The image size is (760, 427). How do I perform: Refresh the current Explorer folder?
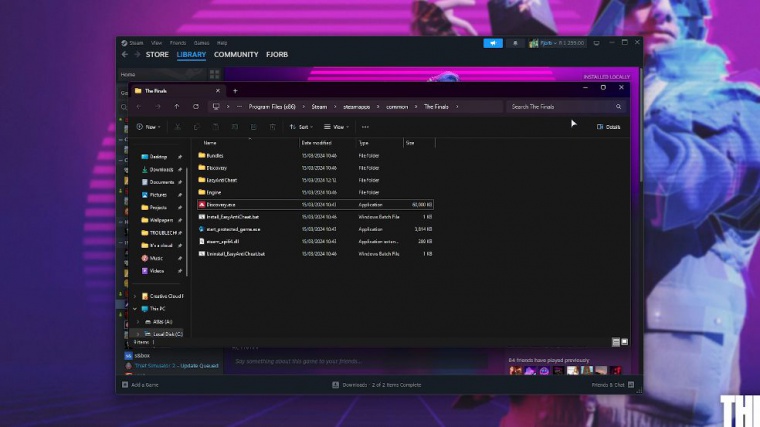click(x=196, y=106)
